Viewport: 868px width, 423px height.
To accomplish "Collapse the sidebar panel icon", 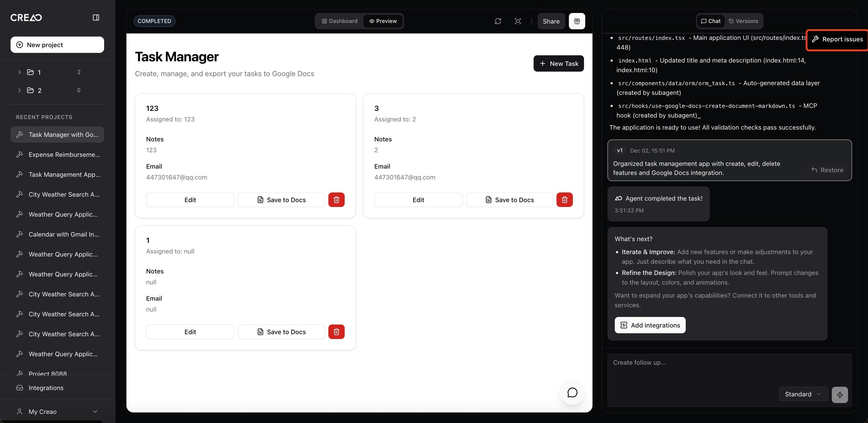I will tap(96, 18).
